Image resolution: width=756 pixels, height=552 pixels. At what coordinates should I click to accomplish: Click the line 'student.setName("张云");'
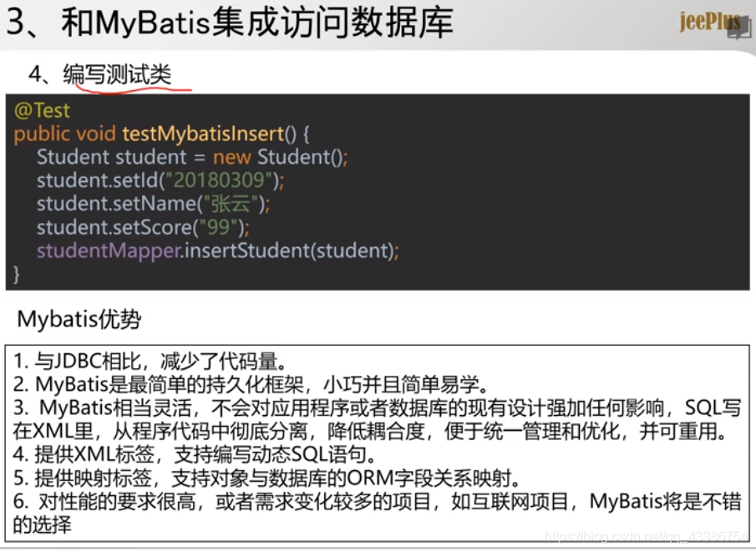pyautogui.click(x=154, y=204)
